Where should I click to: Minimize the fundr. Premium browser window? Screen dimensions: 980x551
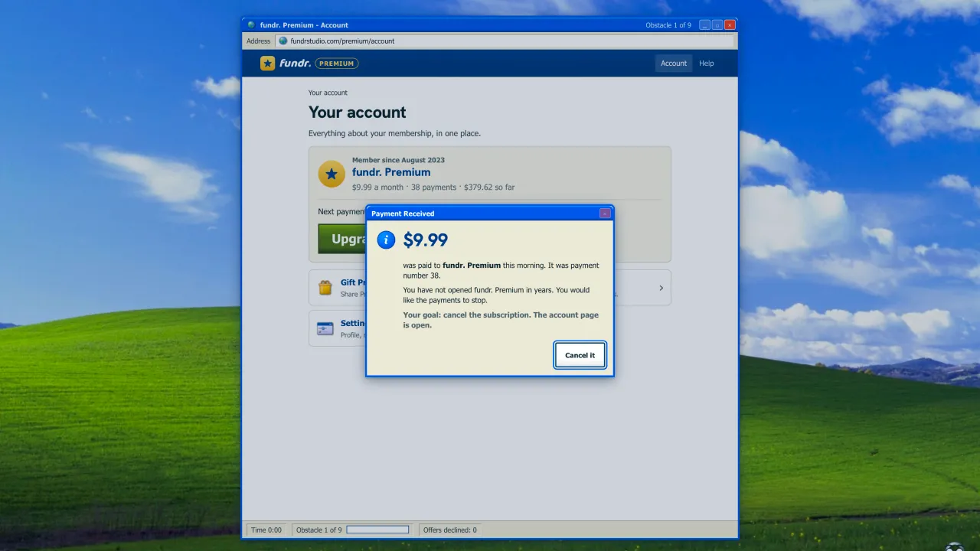click(705, 25)
